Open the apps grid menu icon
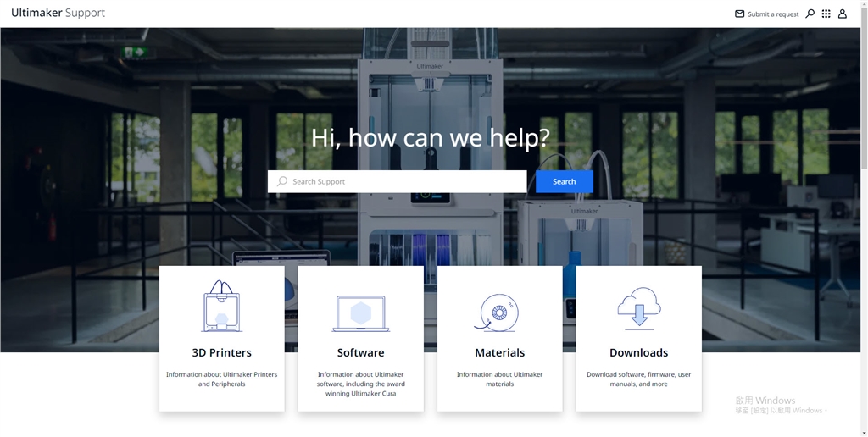This screenshot has height=437, width=868. [826, 14]
